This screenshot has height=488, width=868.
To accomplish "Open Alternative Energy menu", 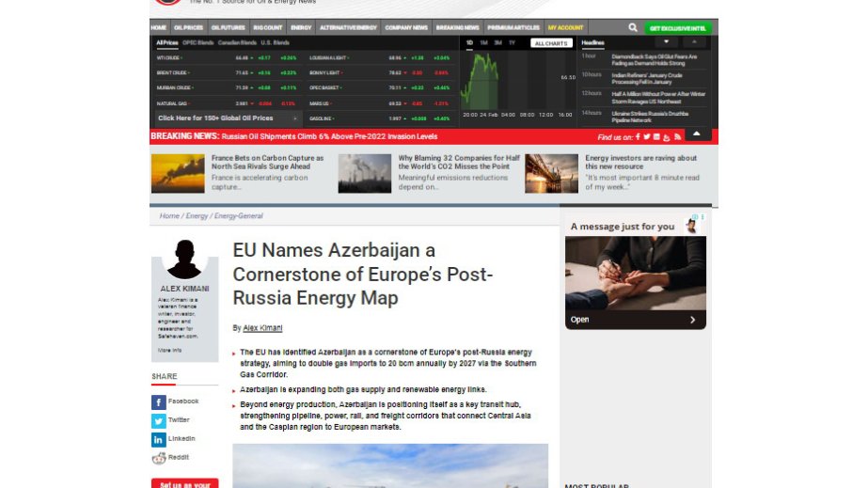I will [x=348, y=27].
